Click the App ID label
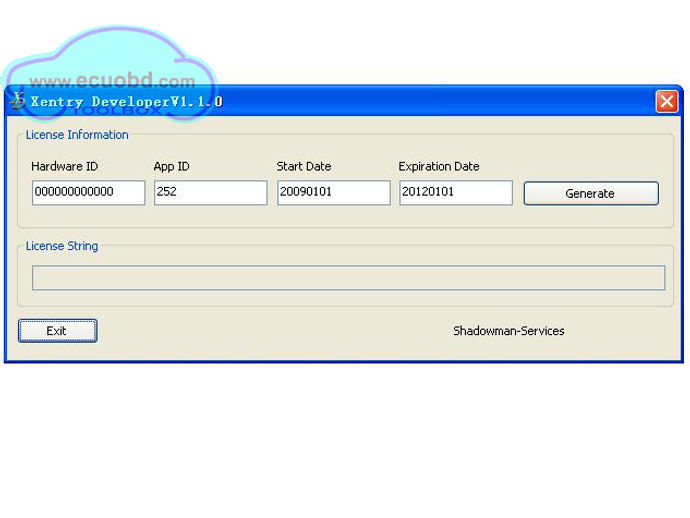 [172, 167]
